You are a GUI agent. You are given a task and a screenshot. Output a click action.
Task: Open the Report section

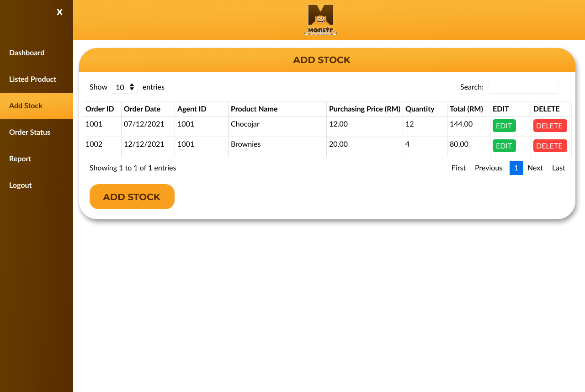(x=21, y=159)
